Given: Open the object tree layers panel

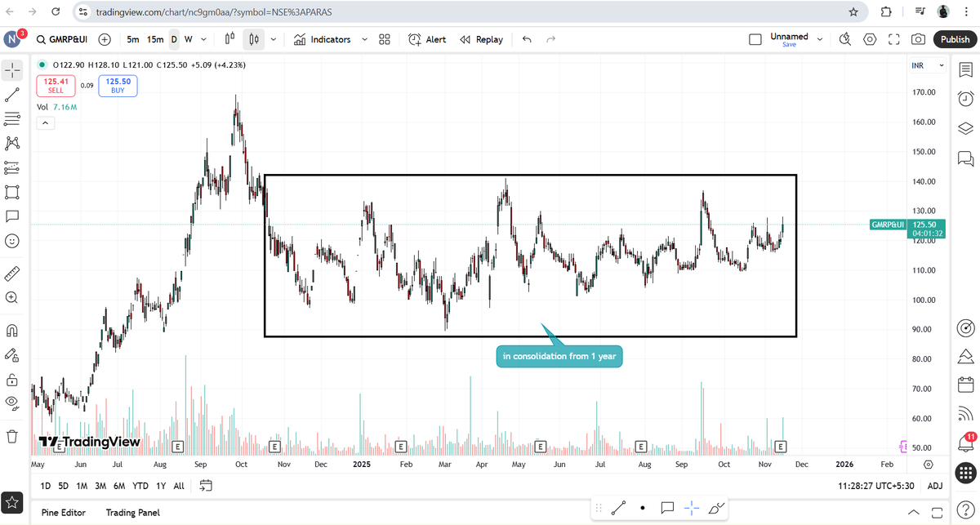Looking at the screenshot, I should (x=965, y=128).
